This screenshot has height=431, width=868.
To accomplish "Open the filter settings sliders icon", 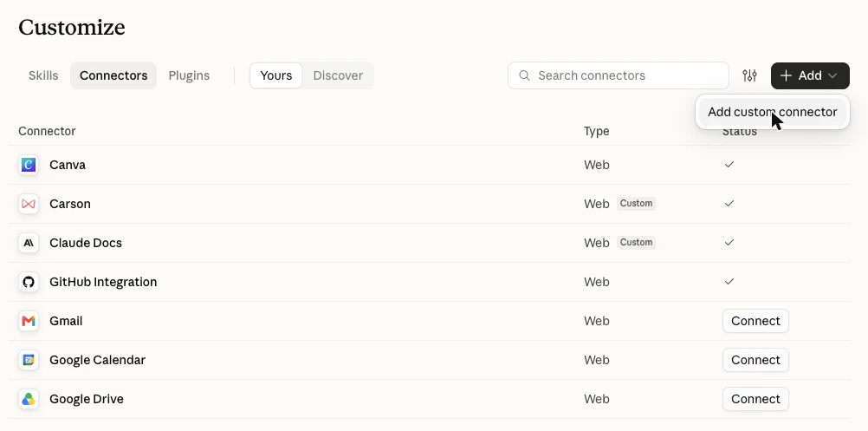I will [749, 75].
